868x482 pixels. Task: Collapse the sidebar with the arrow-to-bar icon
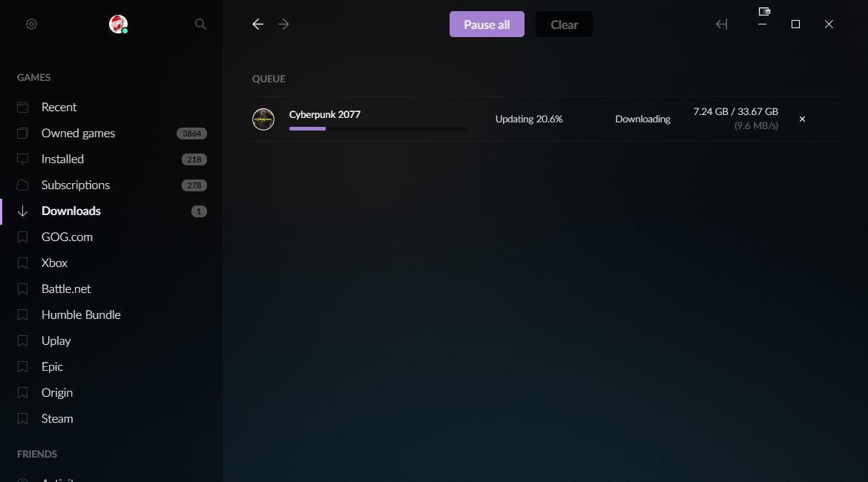[721, 24]
